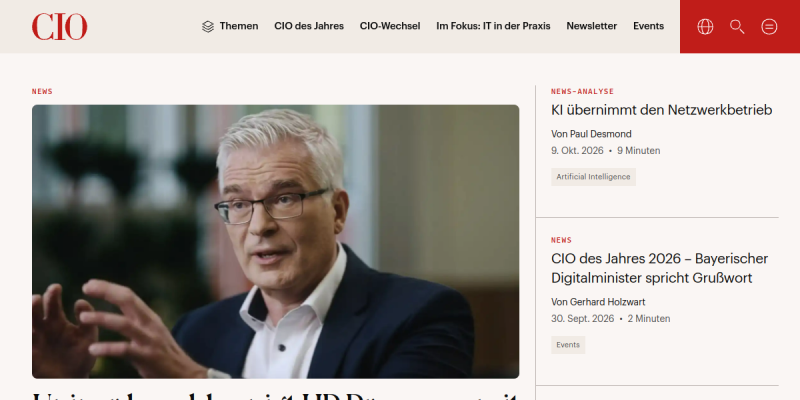Viewport: 800px width, 400px height.
Task: Open CIO-Wechsel navigation item
Action: (390, 26)
